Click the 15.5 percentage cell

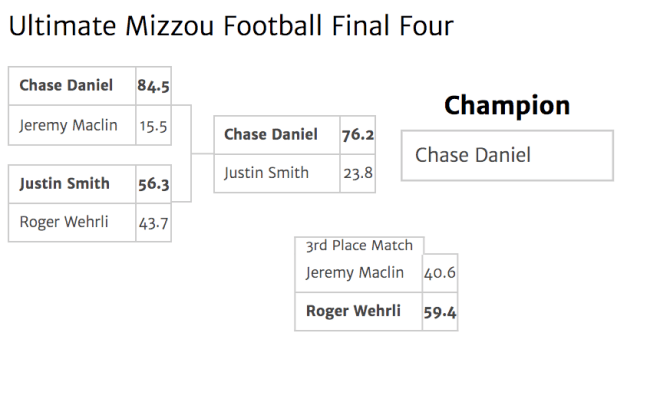click(x=153, y=125)
